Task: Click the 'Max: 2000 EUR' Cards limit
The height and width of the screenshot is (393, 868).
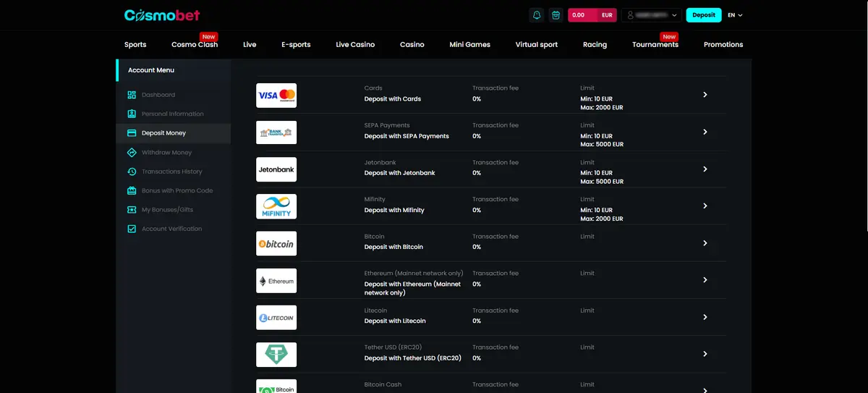Action: pyautogui.click(x=602, y=107)
